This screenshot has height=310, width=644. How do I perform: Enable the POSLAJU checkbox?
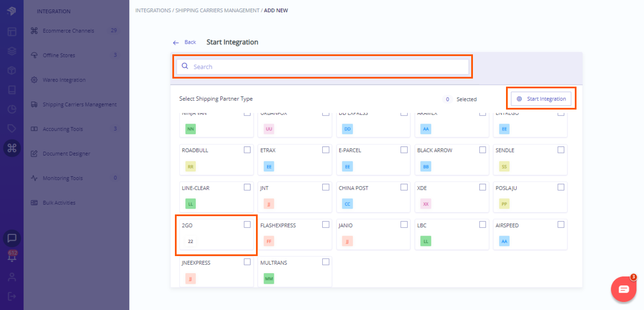click(x=561, y=187)
